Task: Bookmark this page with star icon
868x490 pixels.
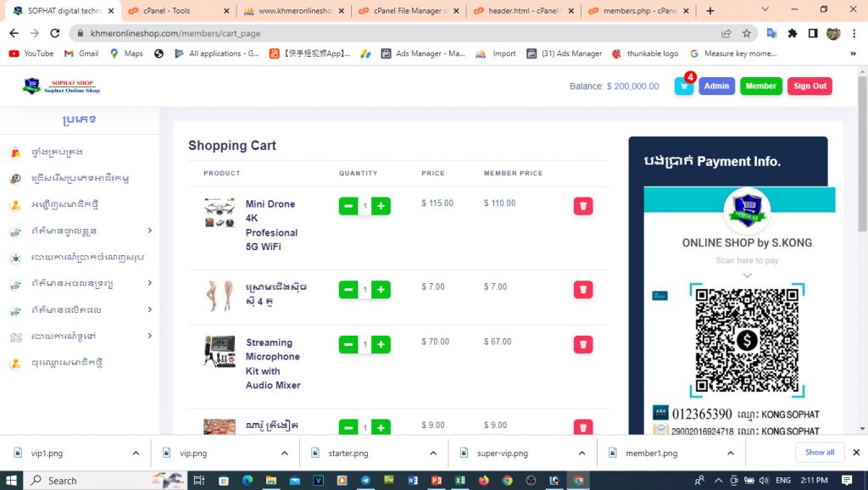Action: click(x=747, y=33)
